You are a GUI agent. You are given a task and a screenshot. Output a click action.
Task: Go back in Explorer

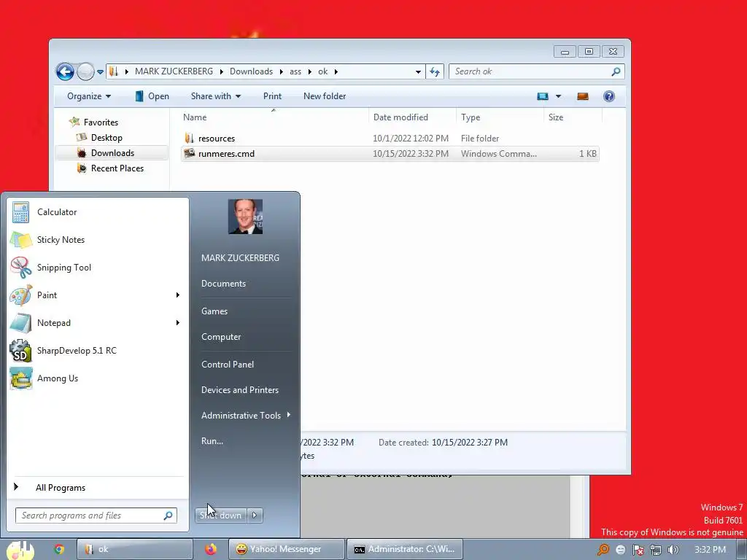[x=65, y=72]
